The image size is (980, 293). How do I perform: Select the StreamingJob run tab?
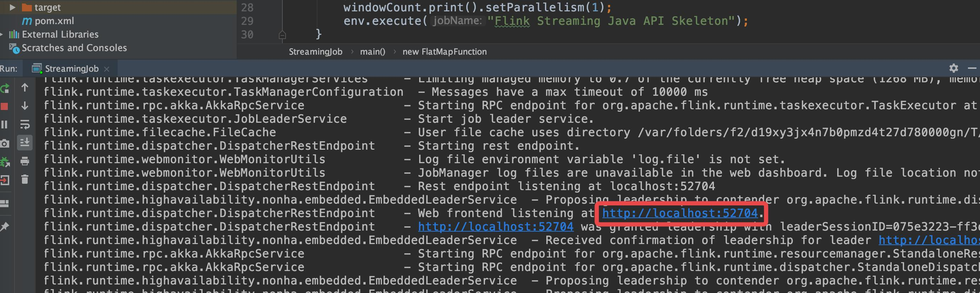point(71,68)
